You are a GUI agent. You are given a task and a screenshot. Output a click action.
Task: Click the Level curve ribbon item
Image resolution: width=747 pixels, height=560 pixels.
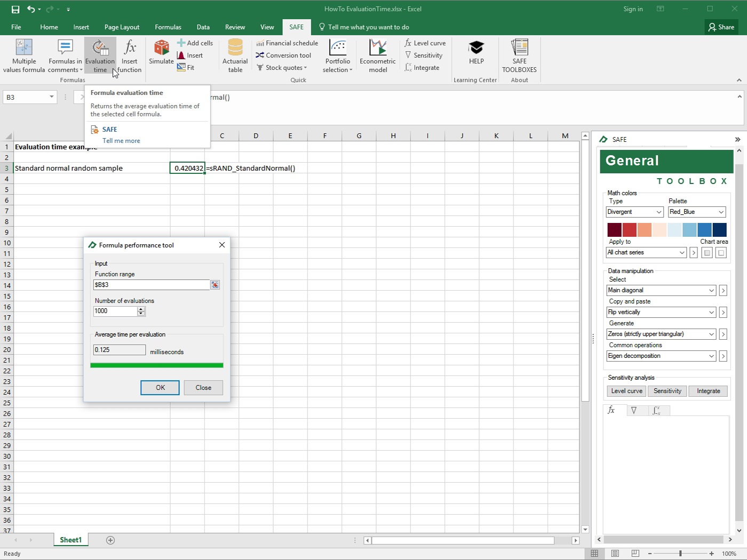(425, 43)
